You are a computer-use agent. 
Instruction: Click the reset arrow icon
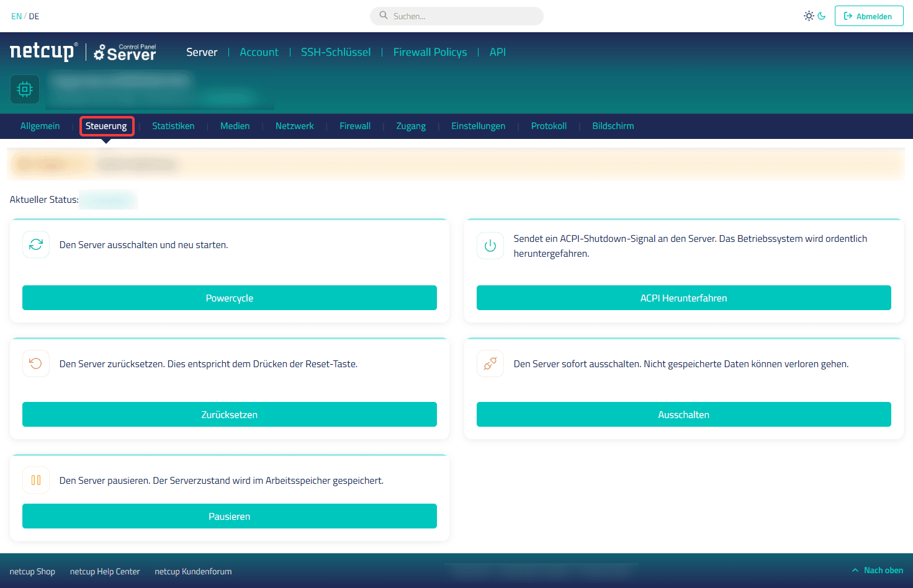(x=36, y=363)
